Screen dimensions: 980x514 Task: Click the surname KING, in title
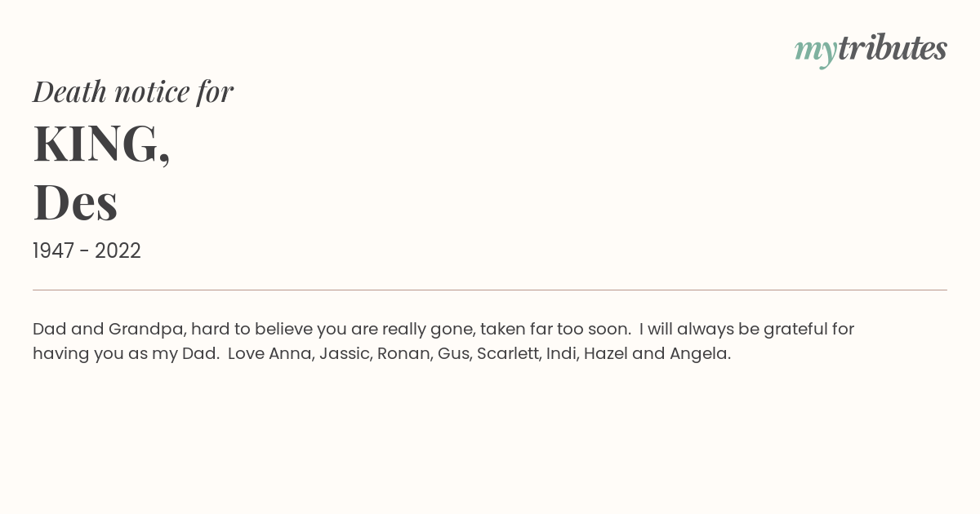[x=101, y=144]
